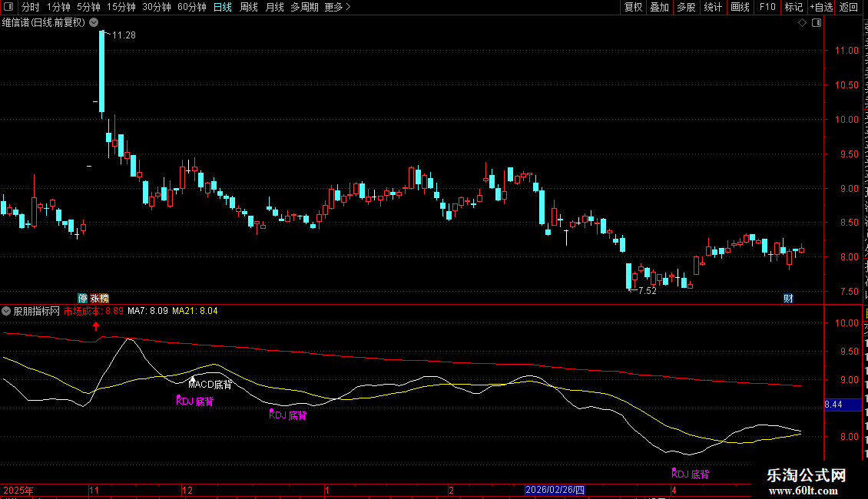Click the 2026/02/26/四 date marker
The height and width of the screenshot is (499, 868).
click(x=555, y=490)
